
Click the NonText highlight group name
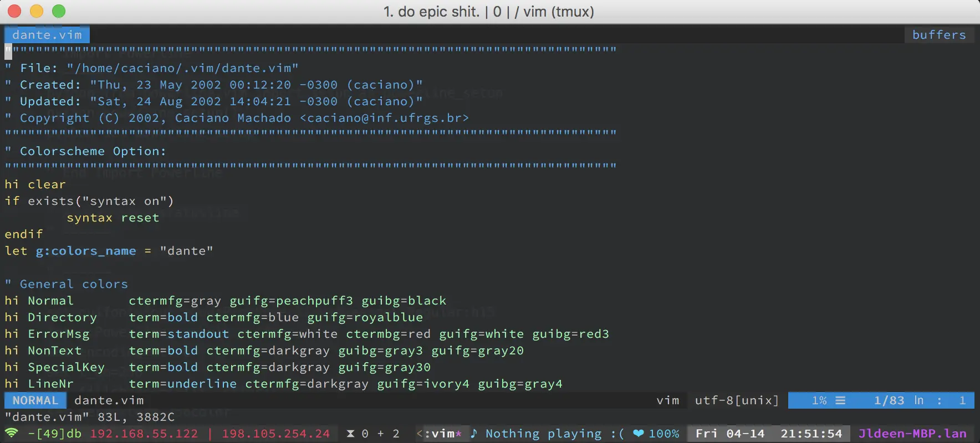coord(55,351)
